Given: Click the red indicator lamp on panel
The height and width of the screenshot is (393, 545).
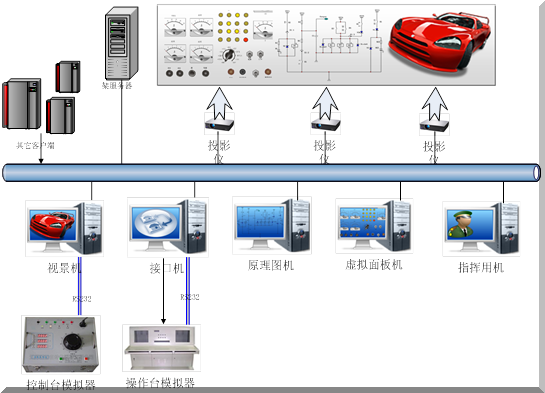Looking at the screenshot, I should pyautogui.click(x=246, y=40).
